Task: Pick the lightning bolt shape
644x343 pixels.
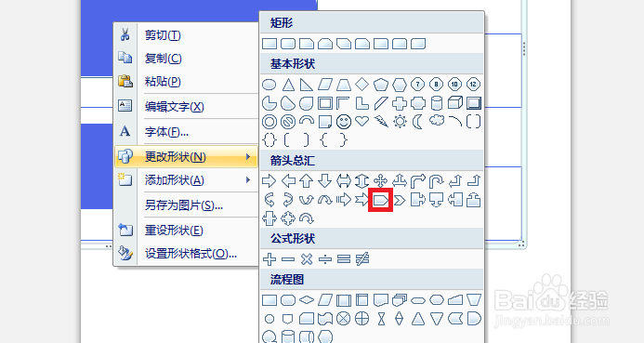Action: (381, 122)
